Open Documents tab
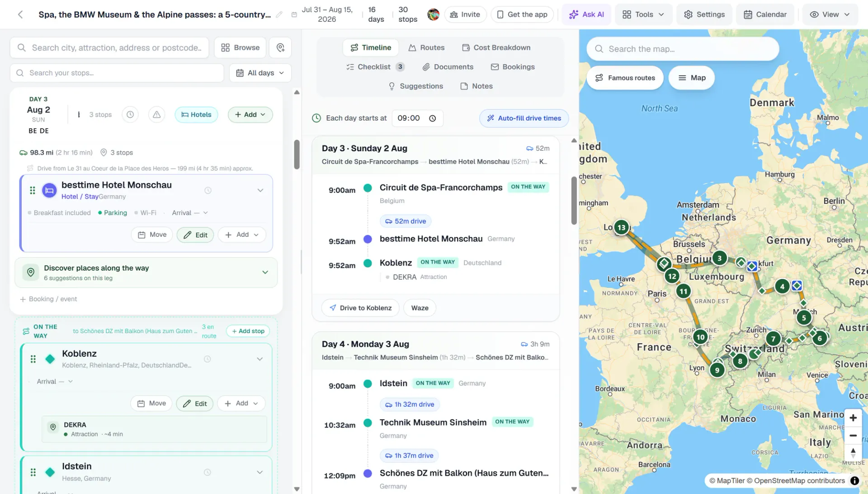Image resolution: width=868 pixels, height=494 pixels. pyautogui.click(x=448, y=67)
